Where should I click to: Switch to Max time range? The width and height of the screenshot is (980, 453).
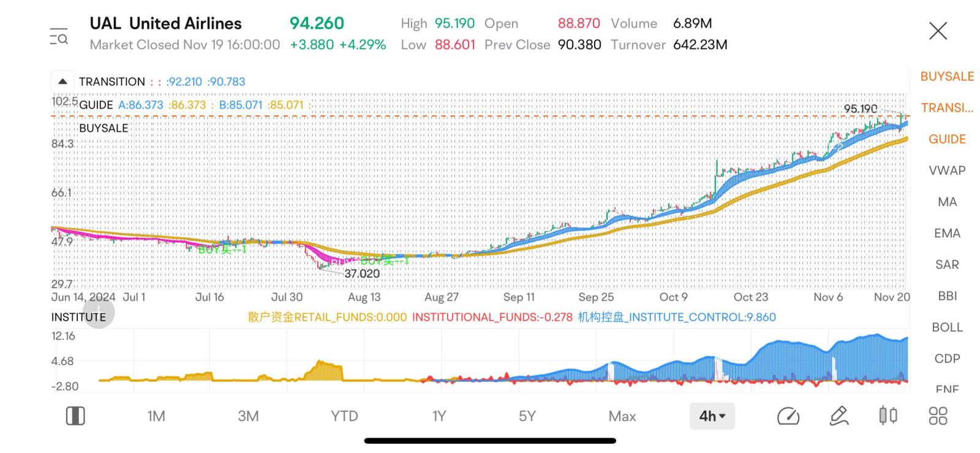(x=622, y=416)
